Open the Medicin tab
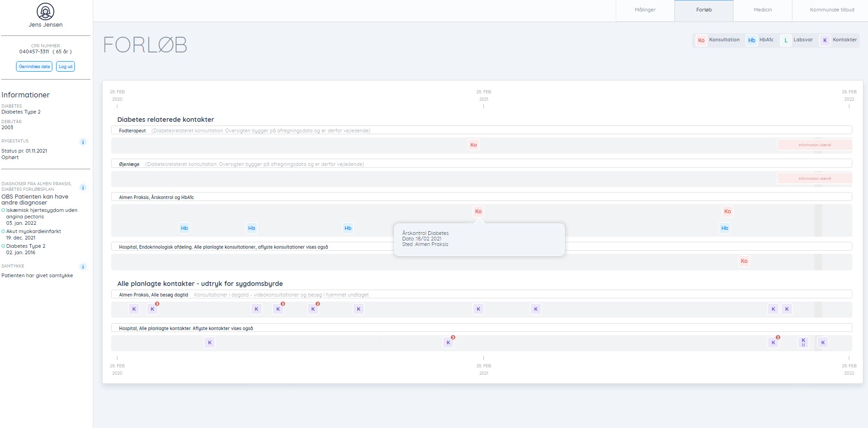Screen dimensions: 868x428 tap(762, 10)
